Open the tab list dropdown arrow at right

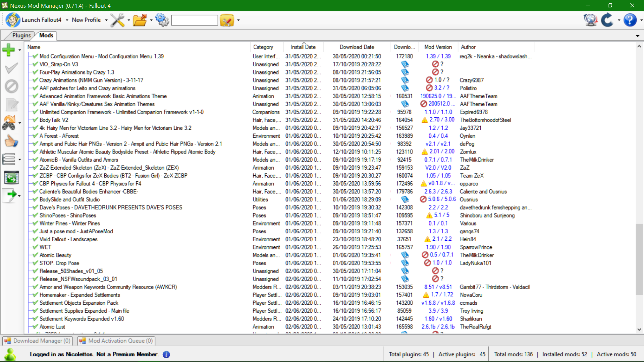click(637, 36)
